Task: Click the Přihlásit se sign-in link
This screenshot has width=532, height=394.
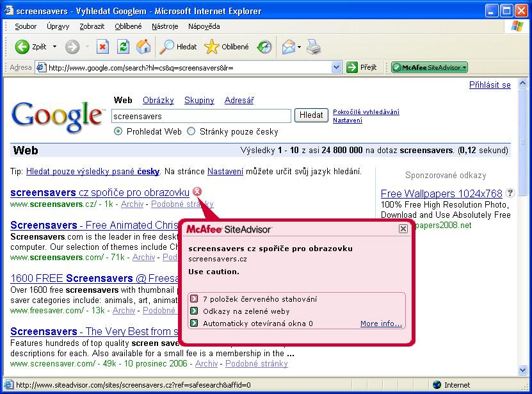Action: [x=490, y=85]
